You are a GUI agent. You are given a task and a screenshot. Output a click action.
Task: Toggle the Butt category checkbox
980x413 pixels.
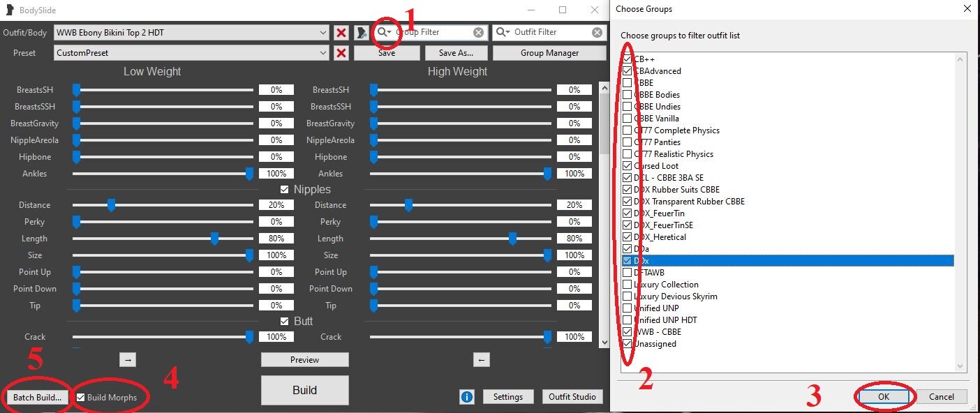pos(284,322)
